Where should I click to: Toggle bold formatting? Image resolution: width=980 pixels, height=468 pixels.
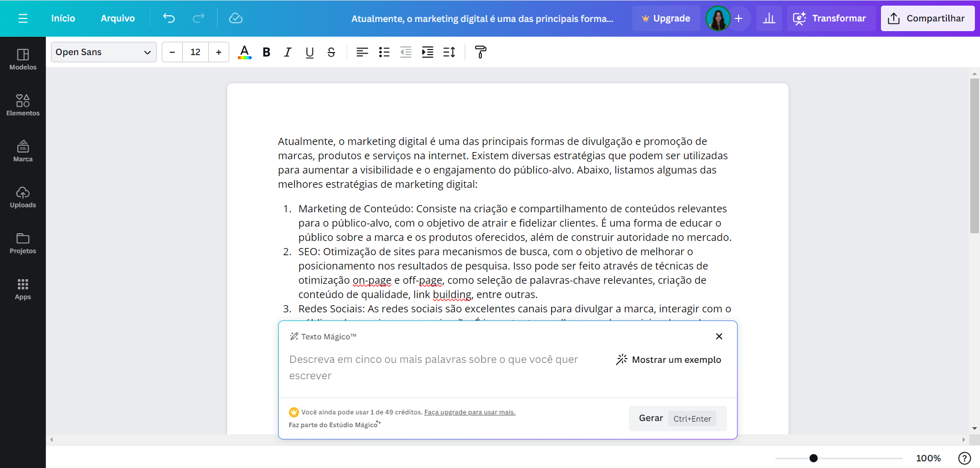tap(266, 52)
